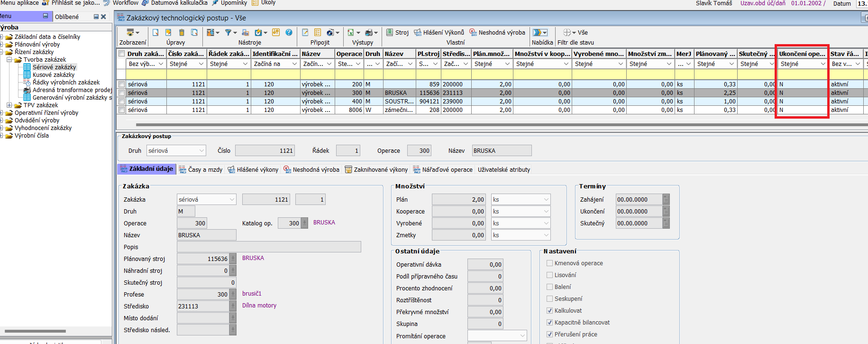Click the new record icon in Úpravy
Screen dimensions: 868x344
click(x=155, y=32)
